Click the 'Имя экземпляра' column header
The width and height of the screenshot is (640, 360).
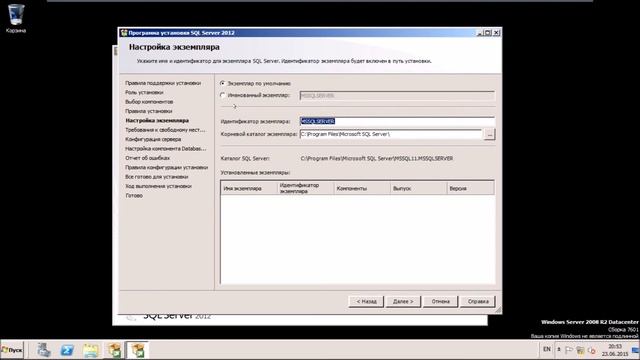(249, 188)
